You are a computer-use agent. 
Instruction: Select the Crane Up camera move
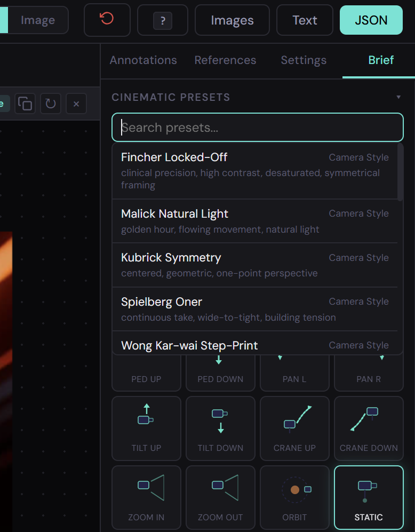[x=294, y=428]
